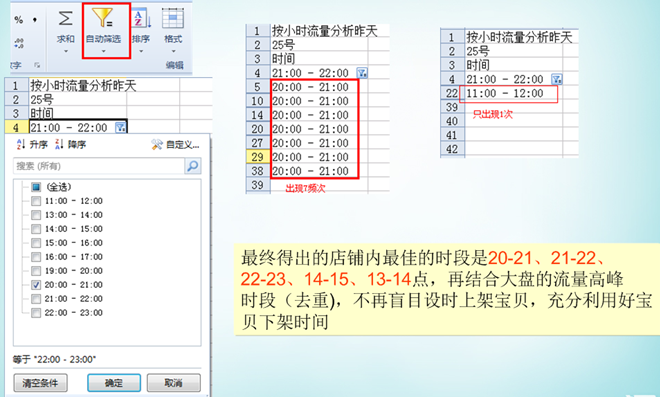
Task: Click the percent style icon
Action: 19,19
